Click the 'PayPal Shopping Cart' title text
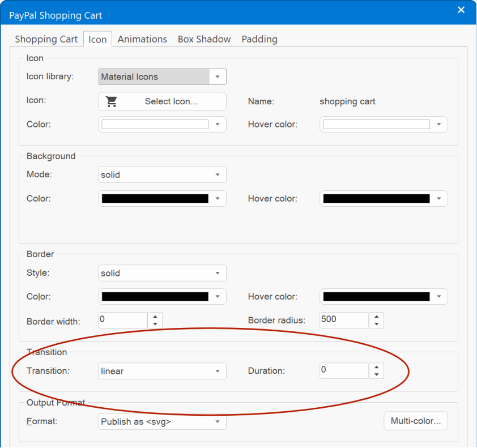This screenshot has height=448, width=477. pyautogui.click(x=56, y=15)
